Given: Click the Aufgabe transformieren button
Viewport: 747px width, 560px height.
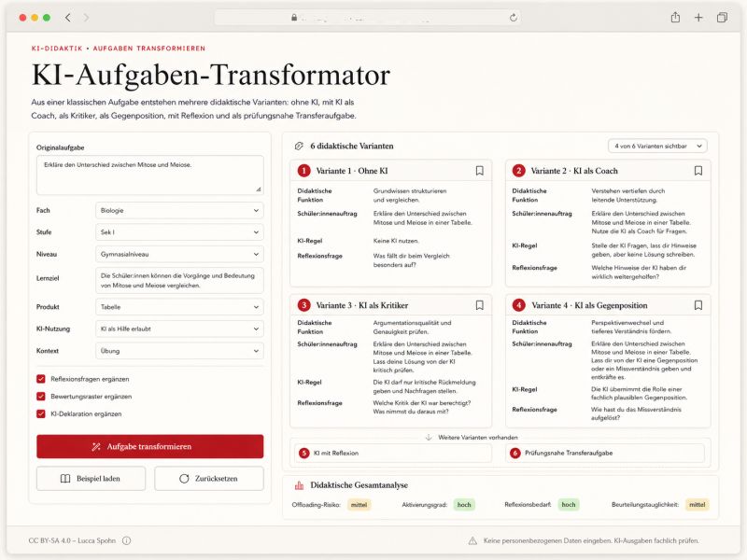Looking at the screenshot, I should pos(150,447).
